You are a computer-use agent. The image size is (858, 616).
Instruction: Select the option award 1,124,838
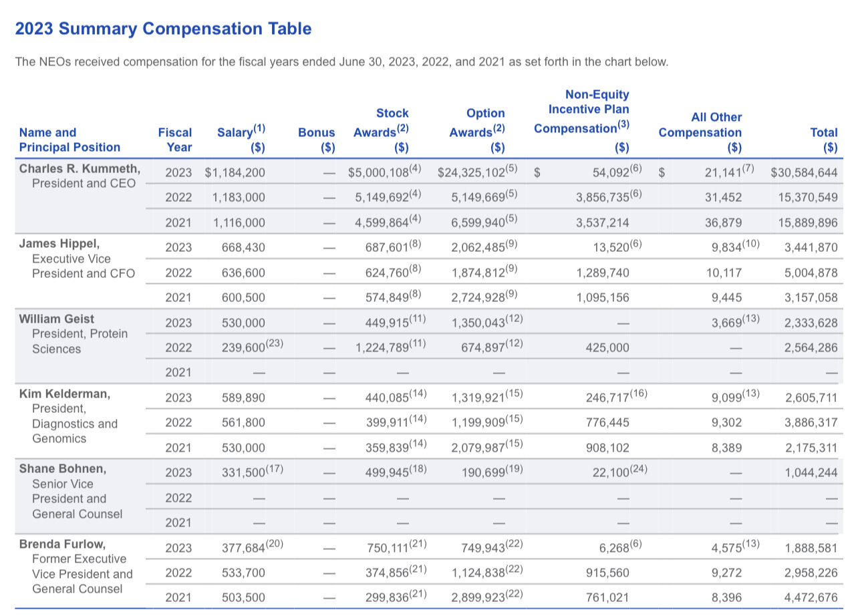[477, 573]
